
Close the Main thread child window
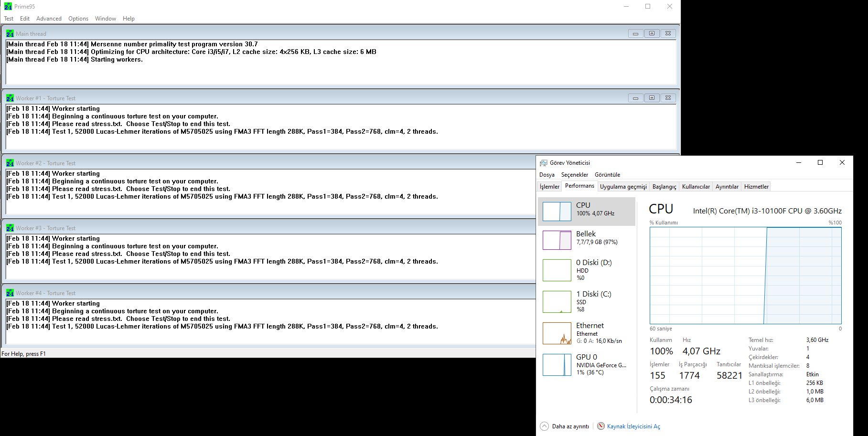point(668,33)
